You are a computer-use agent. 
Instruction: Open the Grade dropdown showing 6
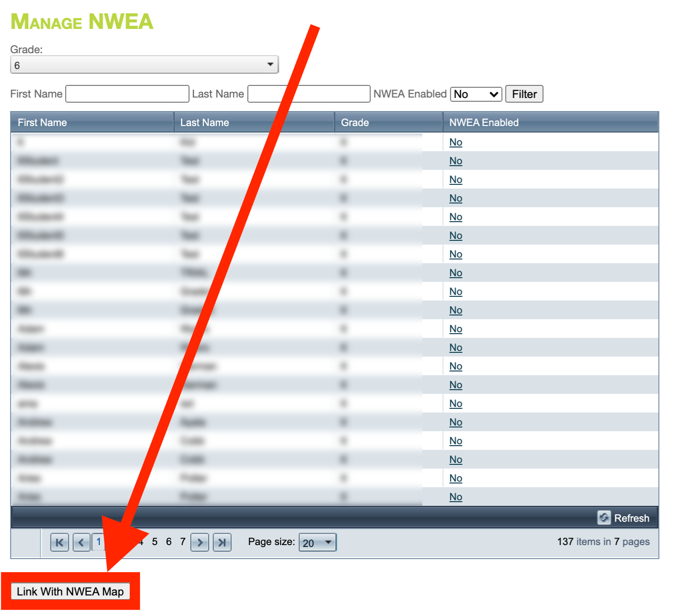pos(144,64)
